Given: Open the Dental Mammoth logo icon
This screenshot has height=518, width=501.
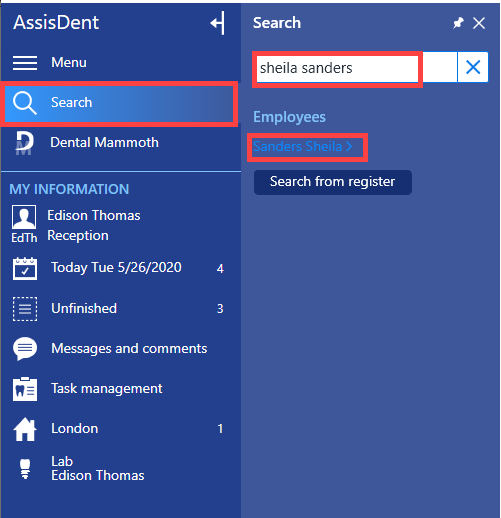Looking at the screenshot, I should (x=24, y=143).
